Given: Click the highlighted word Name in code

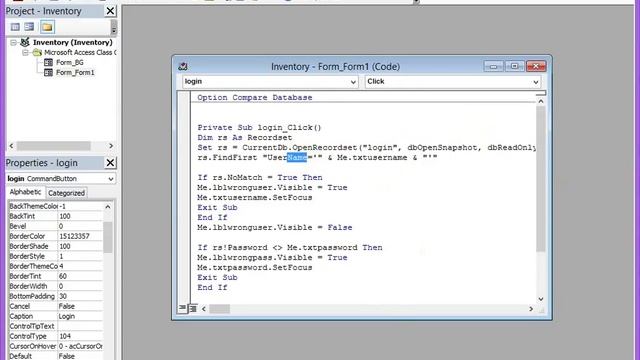Looking at the screenshot, I should (297, 158).
